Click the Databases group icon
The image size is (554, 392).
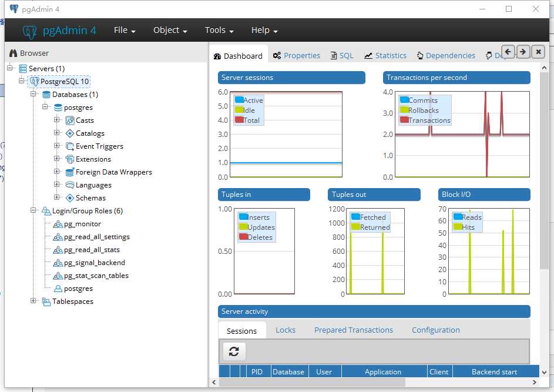tap(46, 95)
